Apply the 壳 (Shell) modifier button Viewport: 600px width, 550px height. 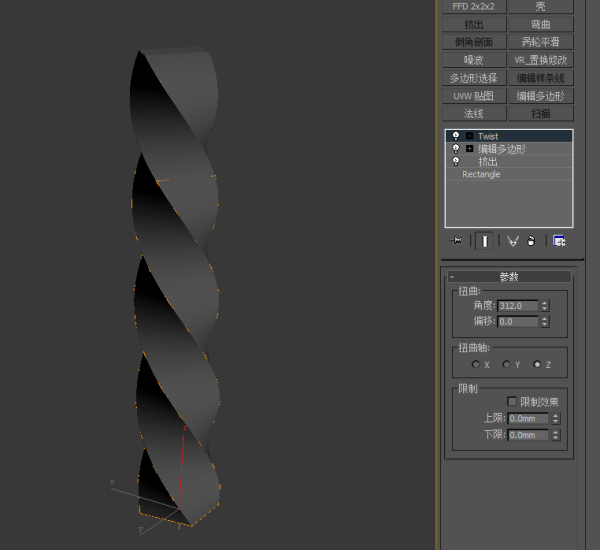[x=541, y=7]
